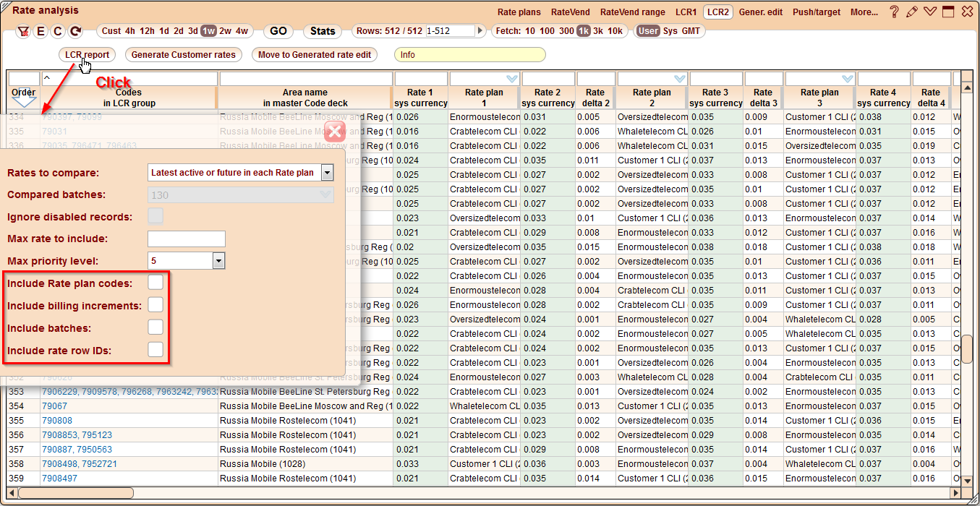Viewport: 980px width, 506px height.
Task: Check the Include batches option
Action: [155, 326]
